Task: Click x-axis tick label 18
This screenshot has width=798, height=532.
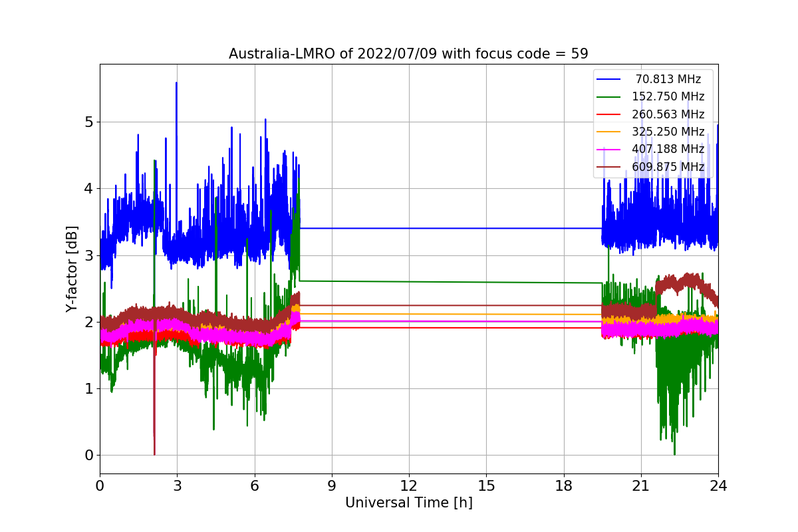Action: [563, 486]
